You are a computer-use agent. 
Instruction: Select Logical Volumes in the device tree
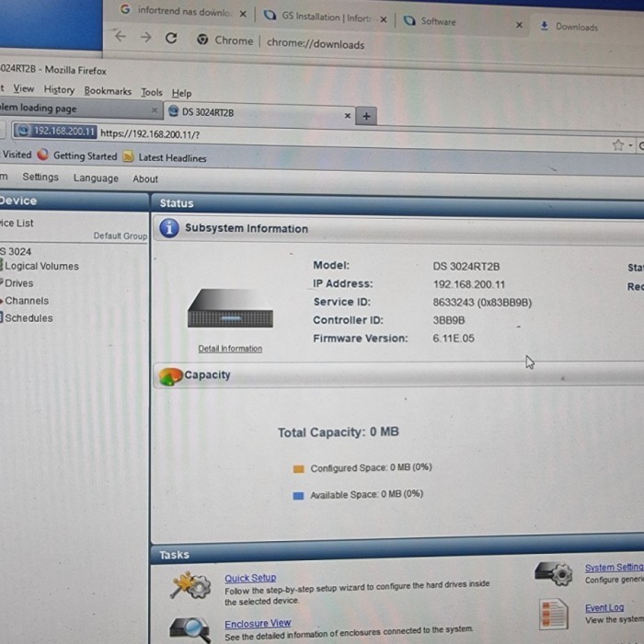click(x=42, y=266)
